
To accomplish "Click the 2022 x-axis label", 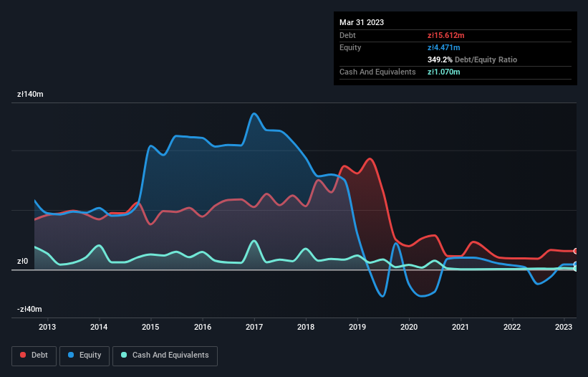I will tap(512, 327).
